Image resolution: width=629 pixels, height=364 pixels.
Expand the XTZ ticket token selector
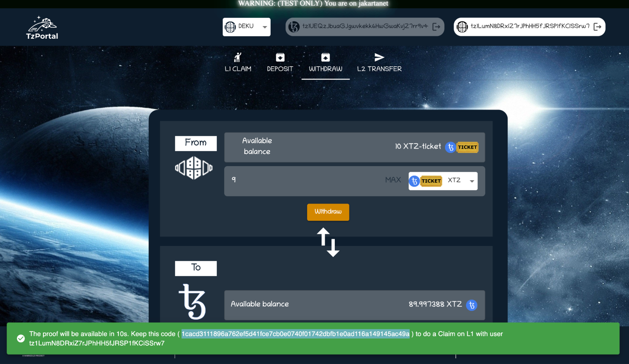tap(442, 181)
